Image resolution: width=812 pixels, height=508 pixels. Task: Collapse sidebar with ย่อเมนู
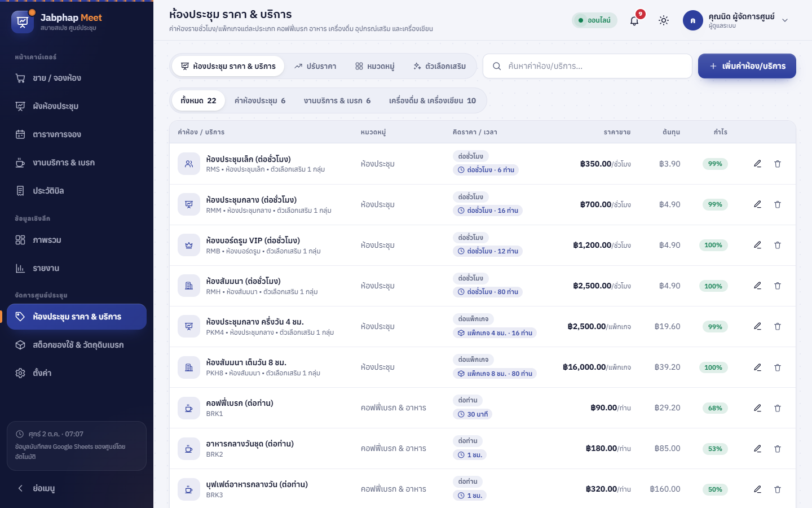pos(77,488)
